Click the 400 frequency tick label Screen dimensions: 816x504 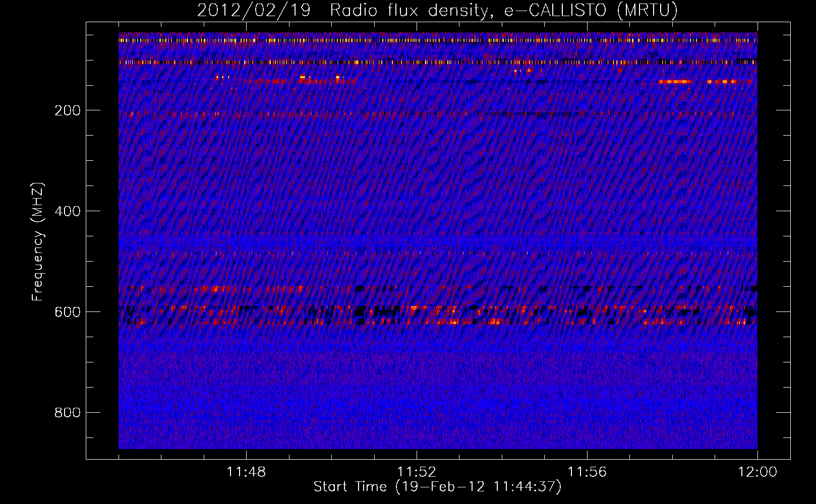pos(68,211)
